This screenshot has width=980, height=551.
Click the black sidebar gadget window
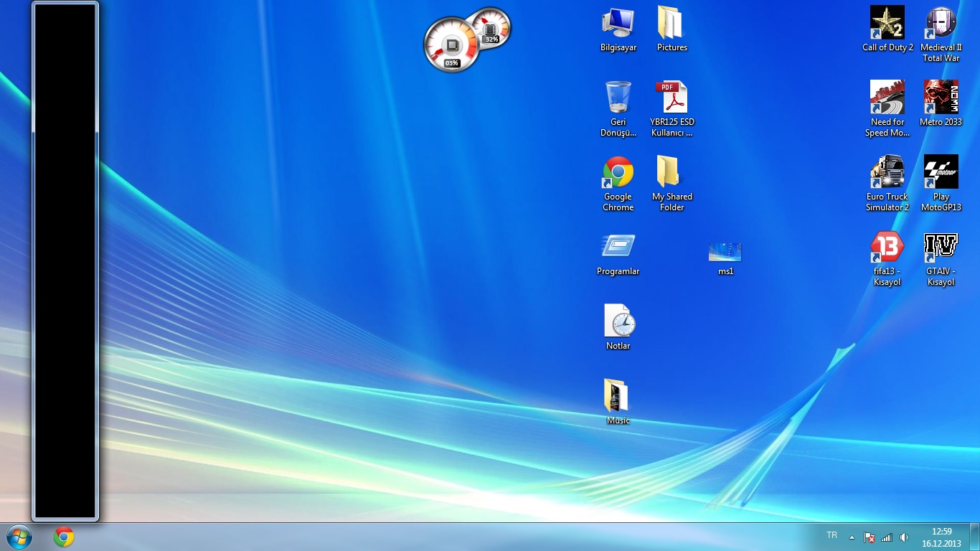tap(65, 260)
